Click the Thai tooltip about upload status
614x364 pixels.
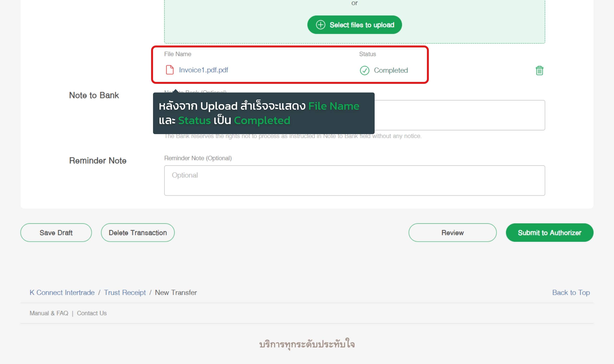tap(264, 113)
